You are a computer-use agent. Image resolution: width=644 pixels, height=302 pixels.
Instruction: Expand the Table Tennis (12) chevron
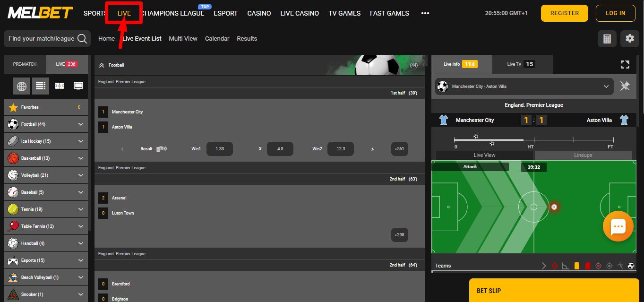[x=81, y=226]
